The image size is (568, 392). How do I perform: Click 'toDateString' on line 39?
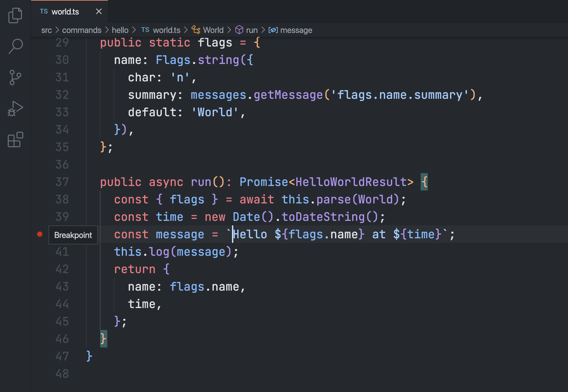pos(323,217)
